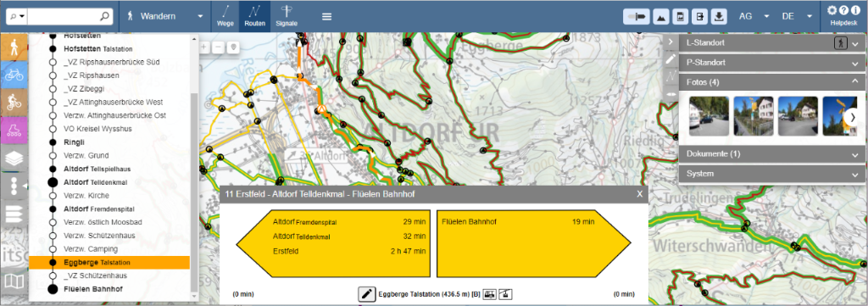Switch to the Wege tab
This screenshot has height=306, width=868.
(225, 16)
